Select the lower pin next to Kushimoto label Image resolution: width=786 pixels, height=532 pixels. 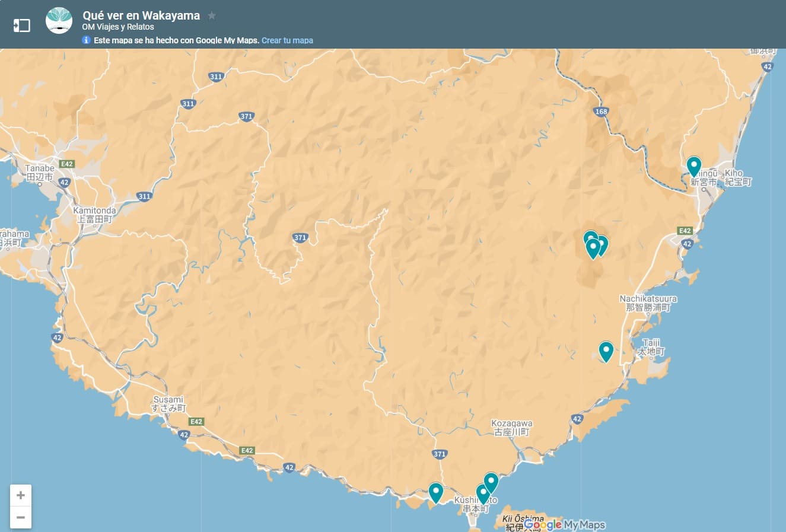pos(482,493)
